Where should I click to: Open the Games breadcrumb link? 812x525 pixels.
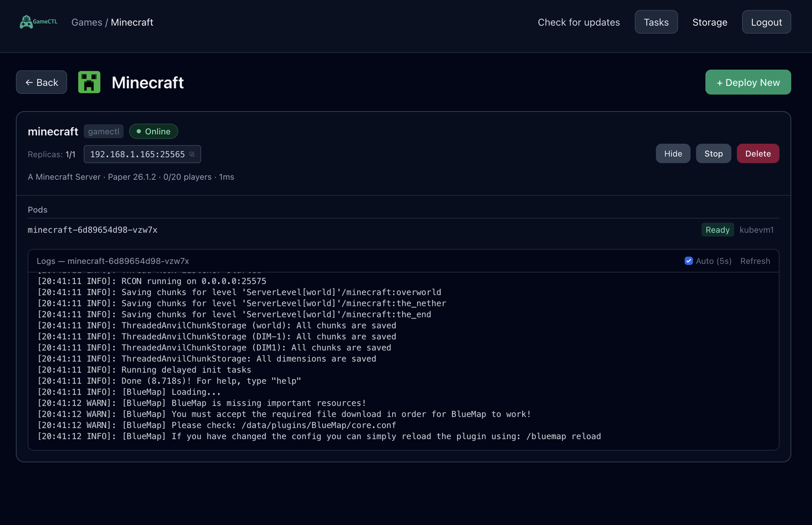point(86,22)
